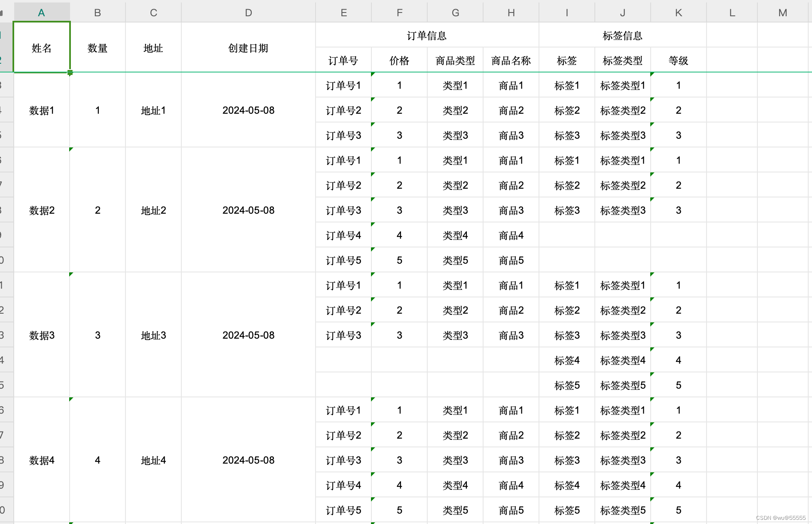Select the 标签5 cell in 数据3 group
This screenshot has width=812, height=524.
pyautogui.click(x=566, y=385)
